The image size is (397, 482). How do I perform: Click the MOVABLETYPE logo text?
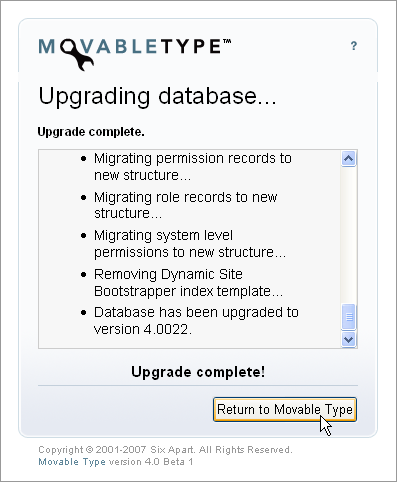pyautogui.click(x=135, y=47)
